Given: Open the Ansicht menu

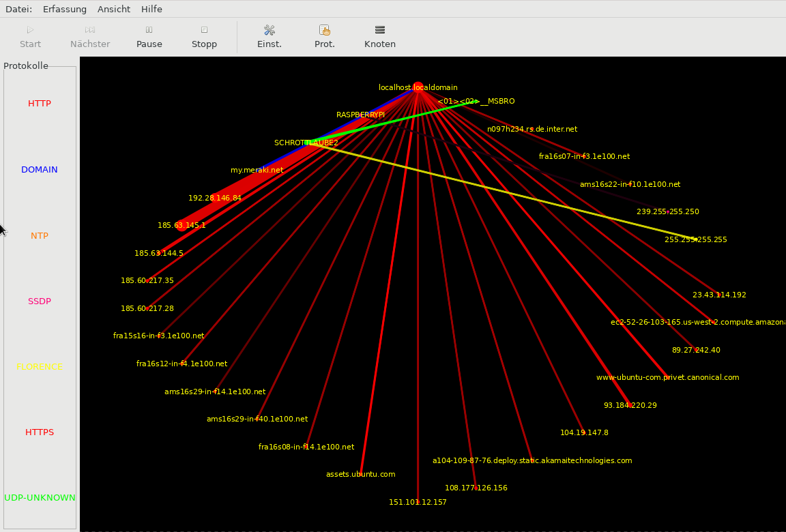Looking at the screenshot, I should click(x=114, y=9).
